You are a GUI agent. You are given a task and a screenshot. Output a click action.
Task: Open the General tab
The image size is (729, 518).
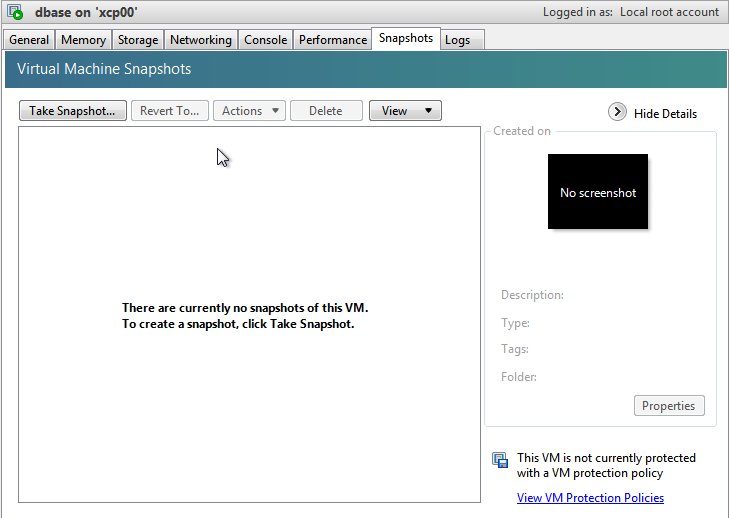[x=29, y=40]
